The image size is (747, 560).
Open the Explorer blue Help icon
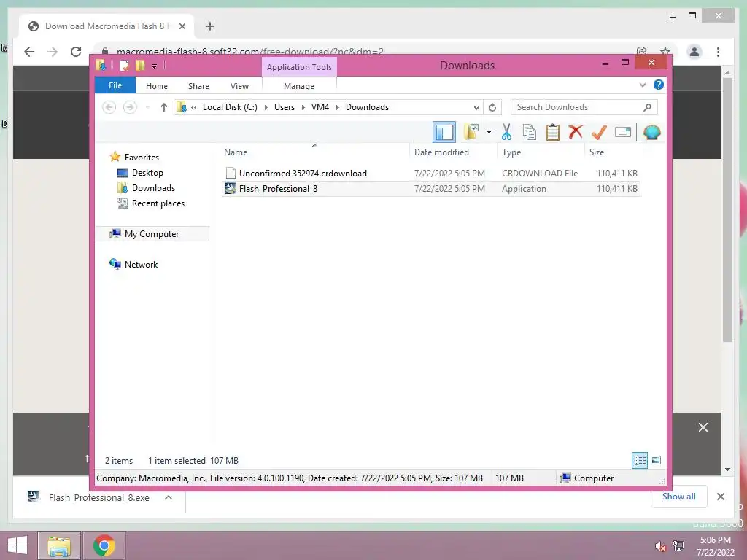(x=659, y=85)
